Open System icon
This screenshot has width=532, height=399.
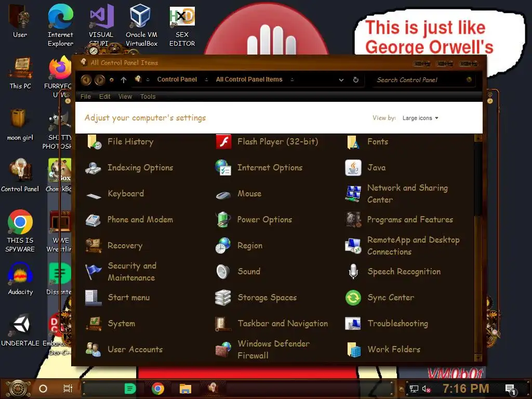point(94,324)
